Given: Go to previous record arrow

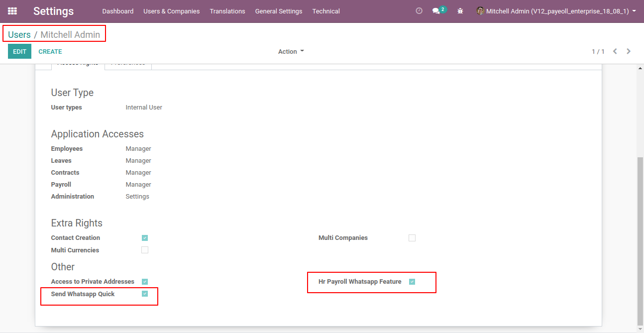Looking at the screenshot, I should coord(615,51).
